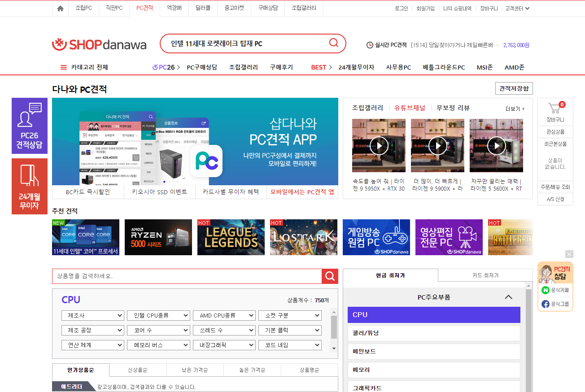Close the PC견적 상담 floating widget

coord(569,254)
